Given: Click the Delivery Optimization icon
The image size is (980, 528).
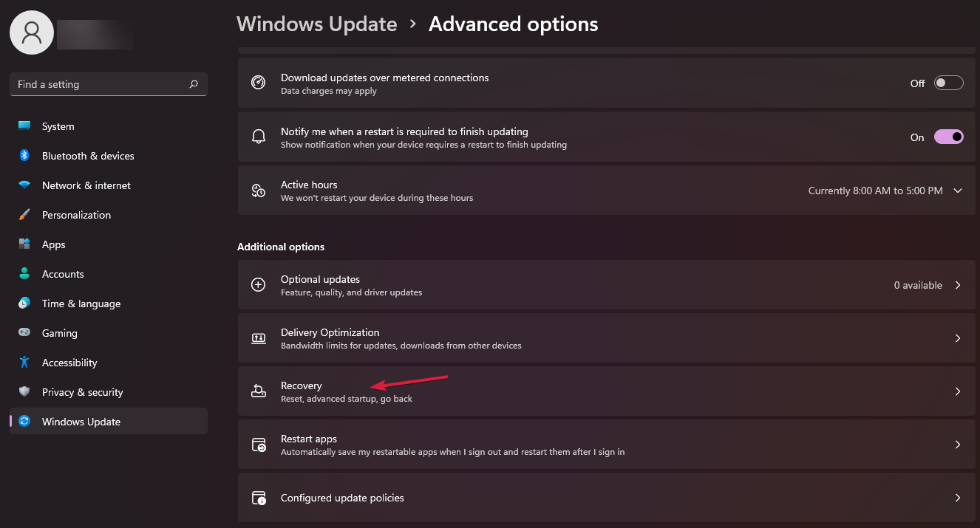Looking at the screenshot, I should [x=258, y=337].
